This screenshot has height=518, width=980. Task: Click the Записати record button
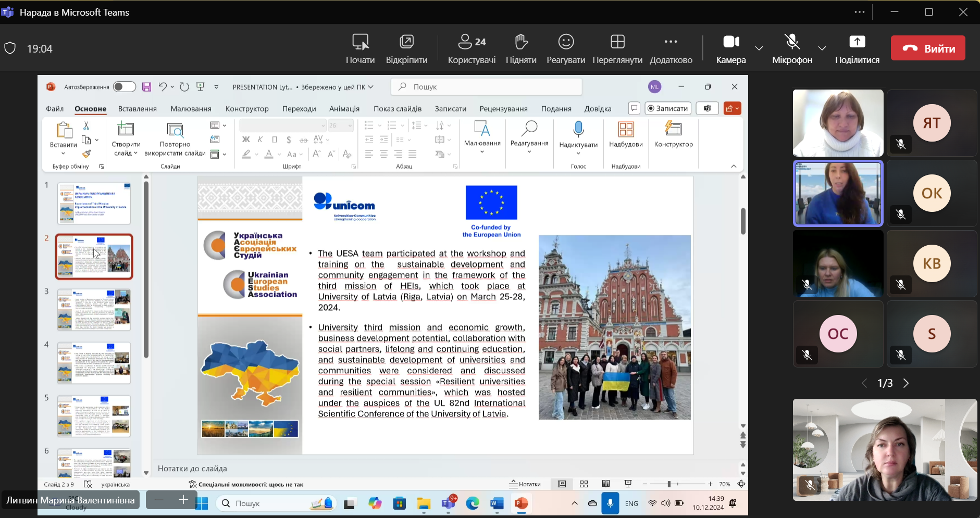[x=668, y=108]
